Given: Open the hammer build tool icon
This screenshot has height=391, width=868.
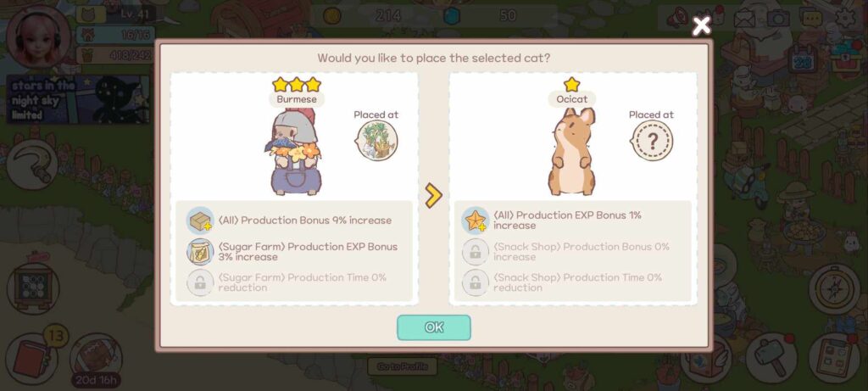Looking at the screenshot, I should pos(771,358).
